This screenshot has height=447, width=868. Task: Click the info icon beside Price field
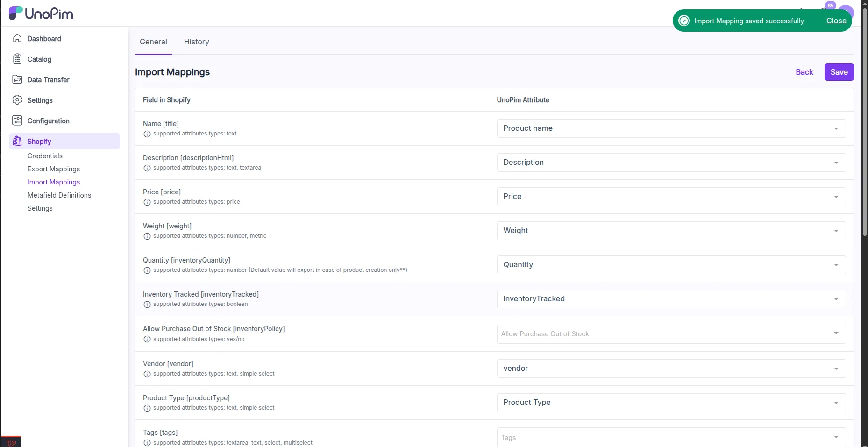[x=147, y=202]
